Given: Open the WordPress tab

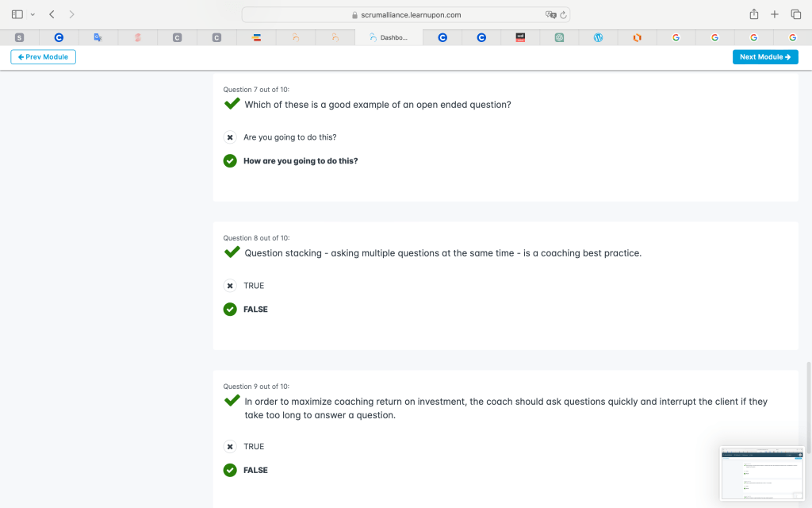Looking at the screenshot, I should [x=599, y=37].
